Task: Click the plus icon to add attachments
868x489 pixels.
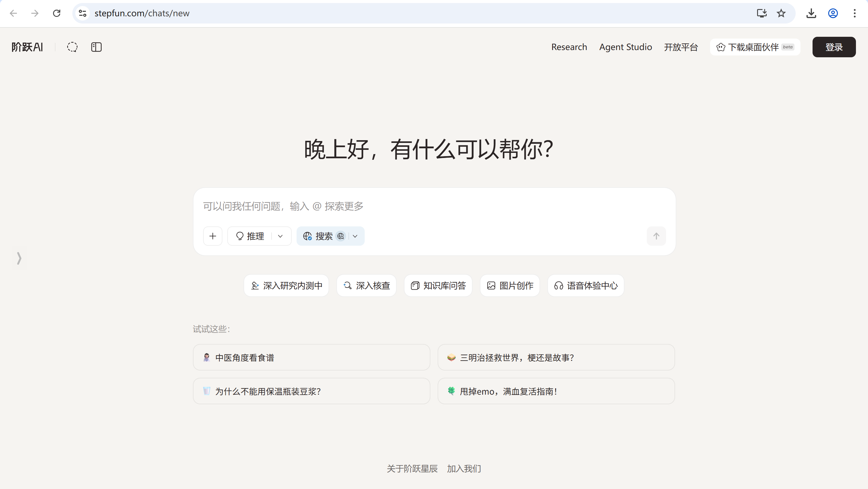Action: (x=212, y=236)
